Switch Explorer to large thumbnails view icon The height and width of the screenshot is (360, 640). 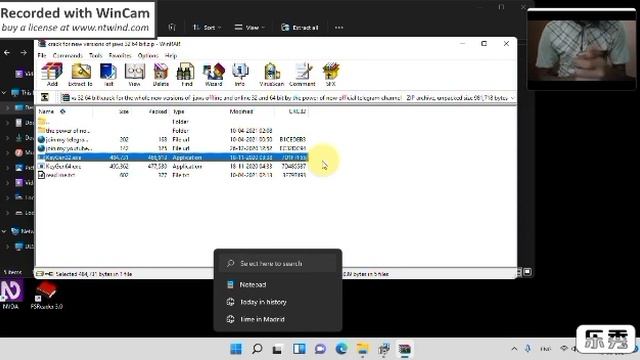528,272
